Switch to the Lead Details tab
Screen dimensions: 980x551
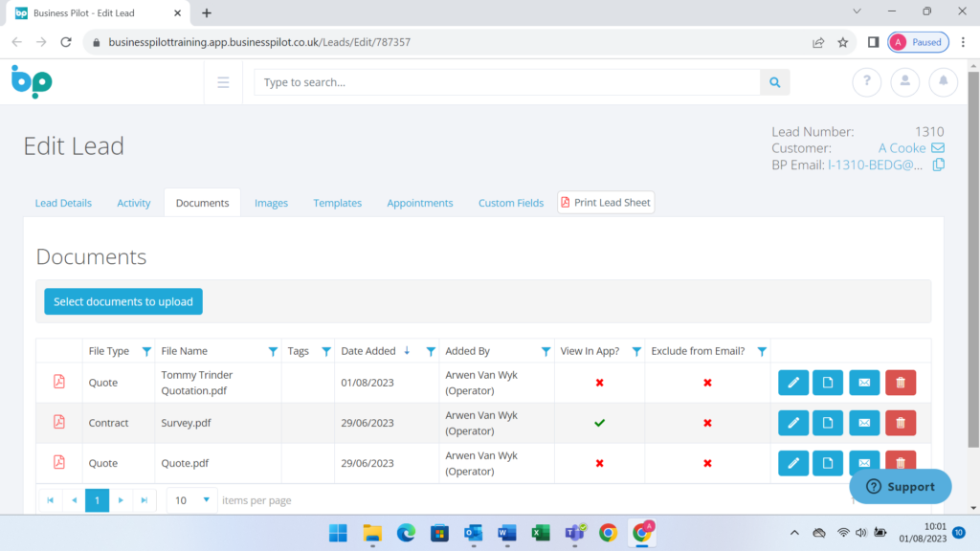(x=63, y=203)
